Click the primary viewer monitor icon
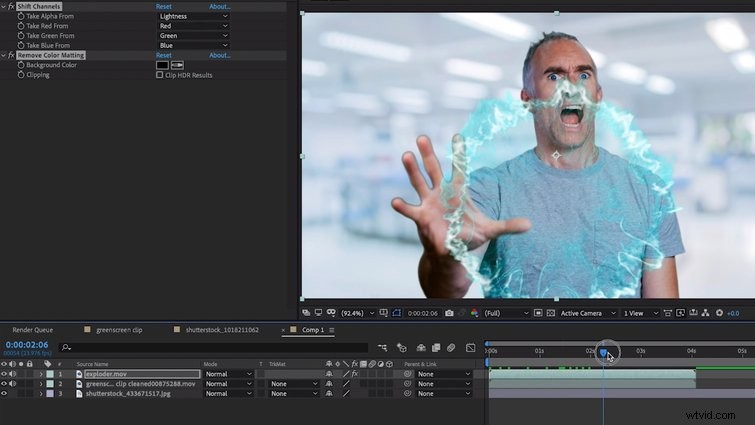Screen dimensions: 755x425 tap(318, 313)
